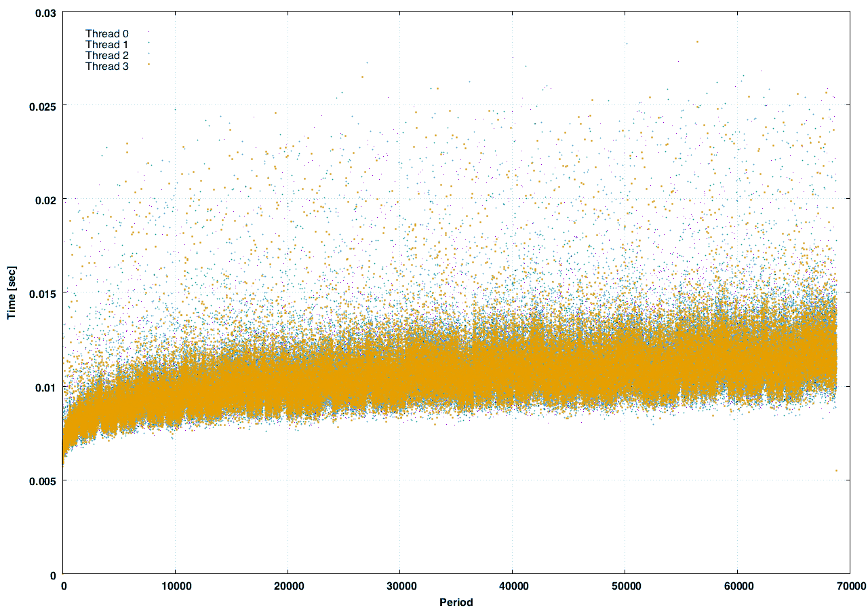Click the 'Period' x-axis title
The height and width of the screenshot is (608, 868).
456,602
